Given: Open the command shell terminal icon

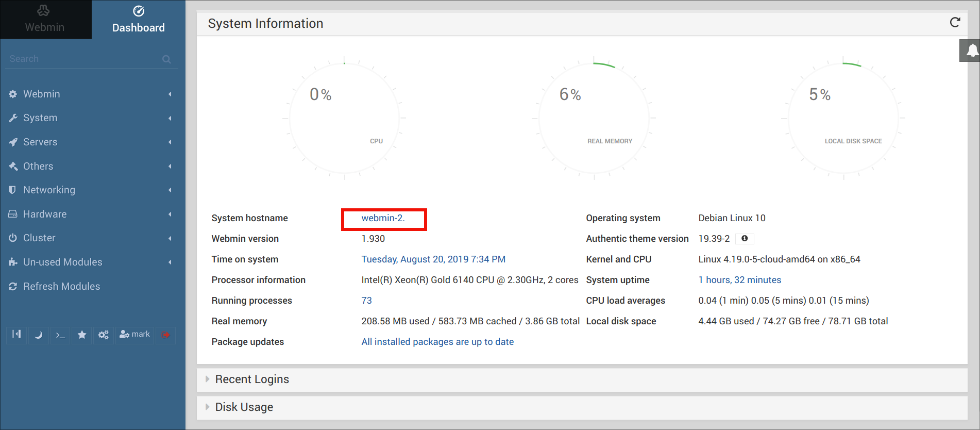Looking at the screenshot, I should coord(60,335).
